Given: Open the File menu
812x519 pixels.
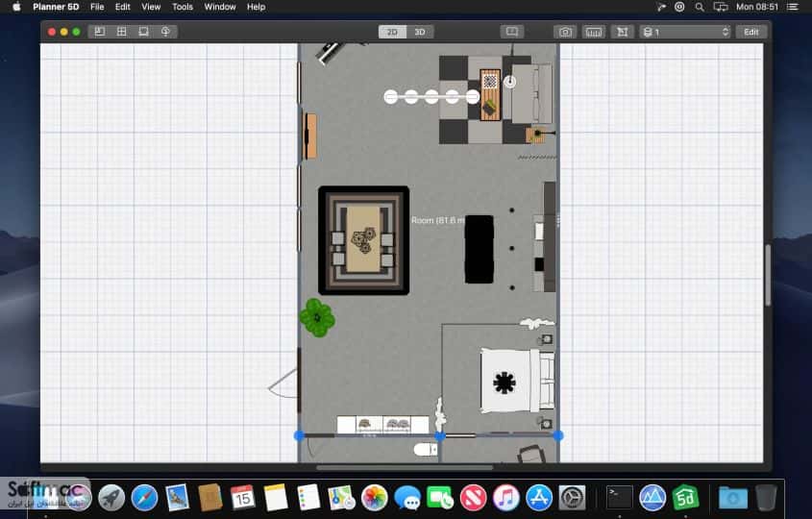Looking at the screenshot, I should click(x=97, y=7).
